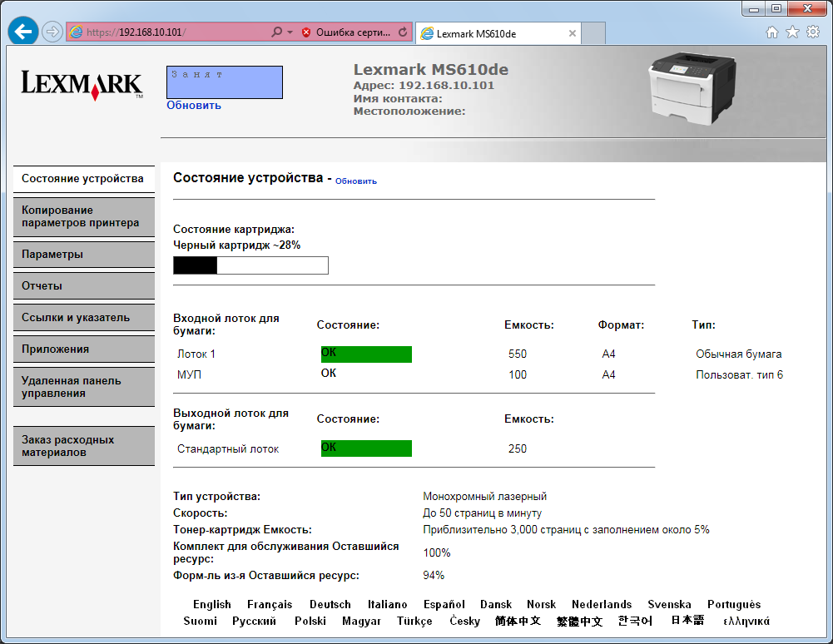Click green OK status for Стандартный лоток
The height and width of the screenshot is (644, 833).
[x=366, y=448]
